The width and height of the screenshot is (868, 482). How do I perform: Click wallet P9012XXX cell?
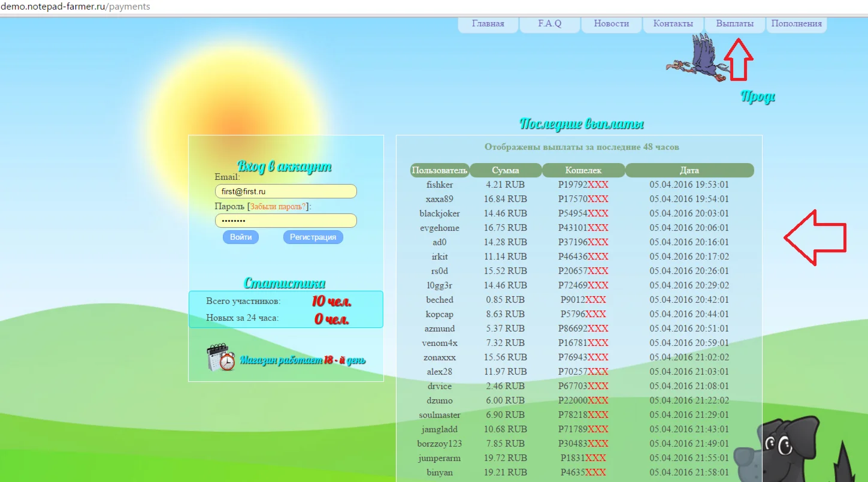point(583,300)
